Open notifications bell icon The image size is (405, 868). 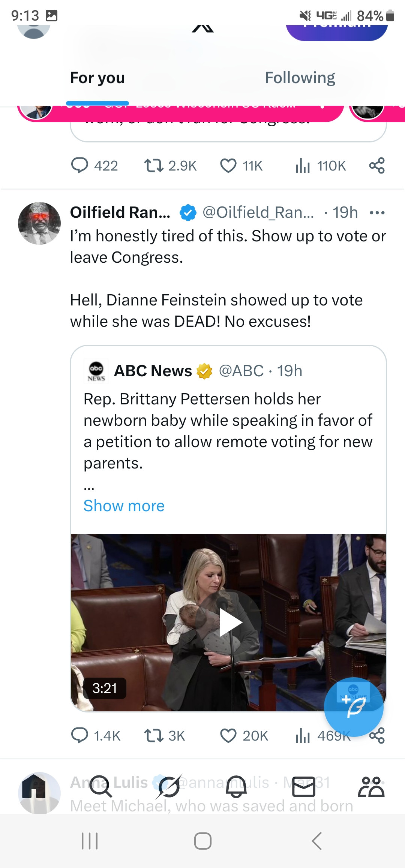click(236, 786)
